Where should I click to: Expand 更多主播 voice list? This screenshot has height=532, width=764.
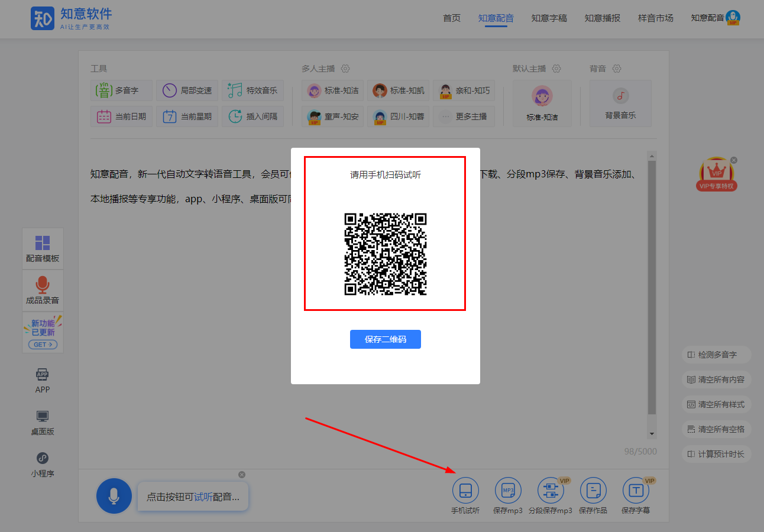click(464, 116)
